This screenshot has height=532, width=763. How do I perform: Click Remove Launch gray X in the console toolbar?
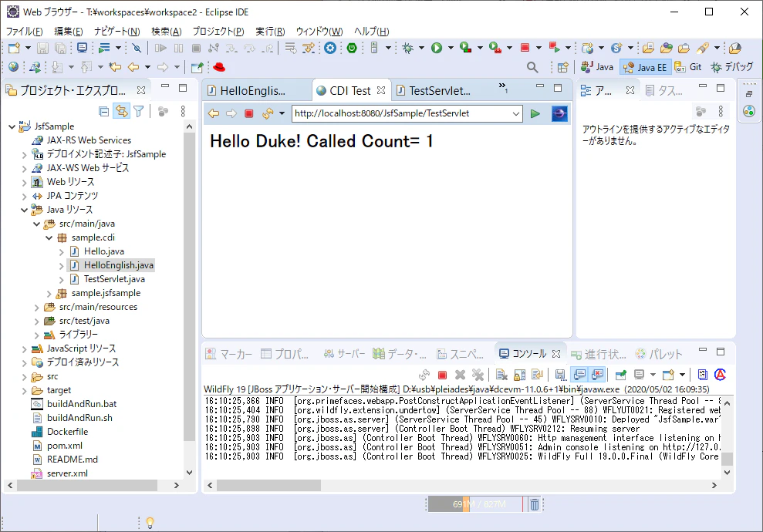pyautogui.click(x=460, y=375)
